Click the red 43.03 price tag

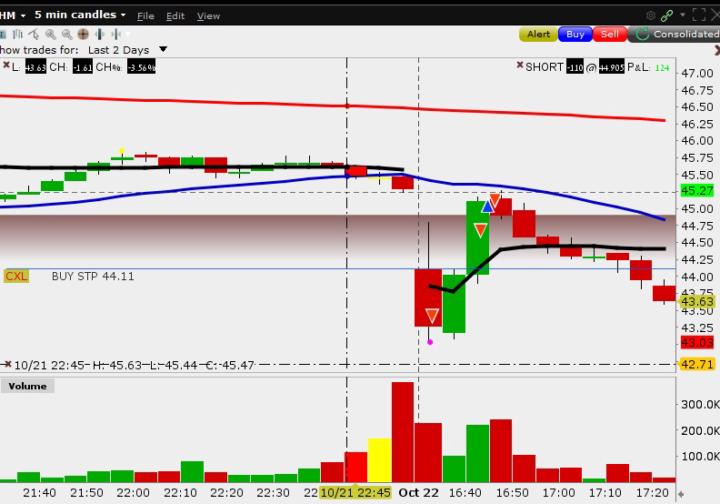coord(697,342)
